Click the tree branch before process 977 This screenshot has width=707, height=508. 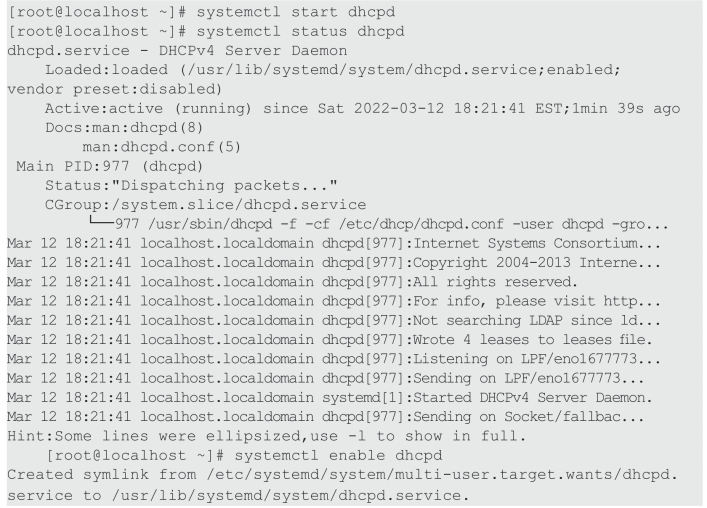click(x=101, y=221)
